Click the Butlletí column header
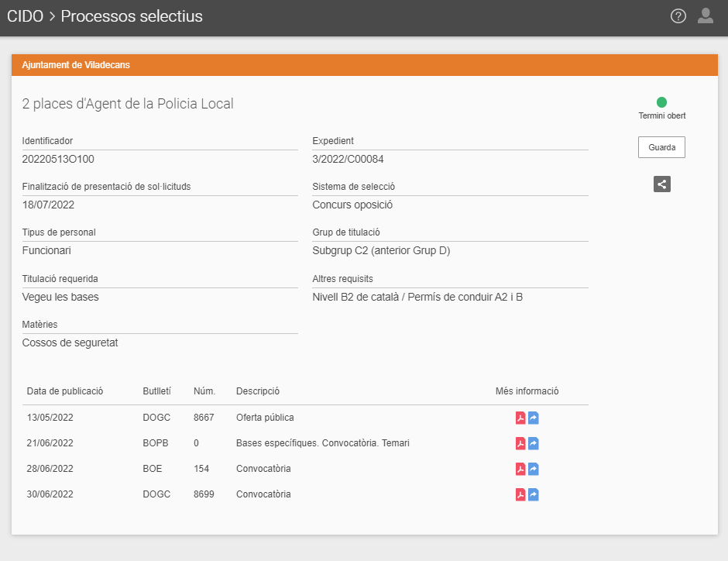Screen dimensions: 728x561 [x=157, y=391]
